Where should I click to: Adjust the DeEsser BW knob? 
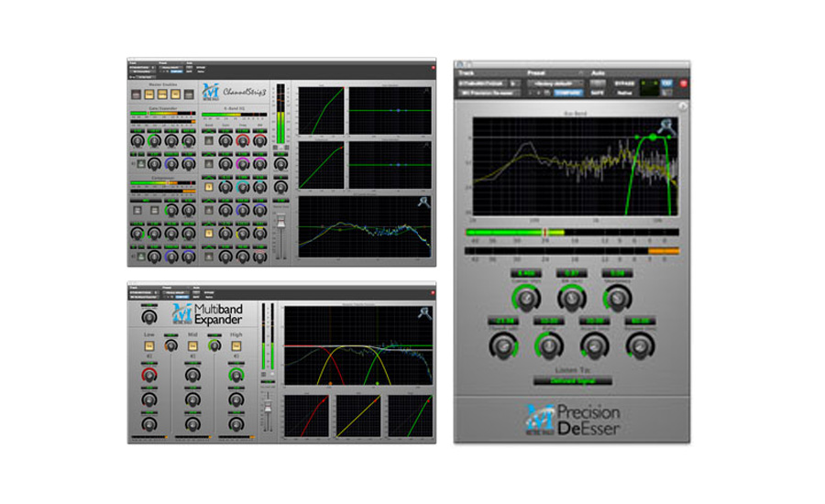572,299
